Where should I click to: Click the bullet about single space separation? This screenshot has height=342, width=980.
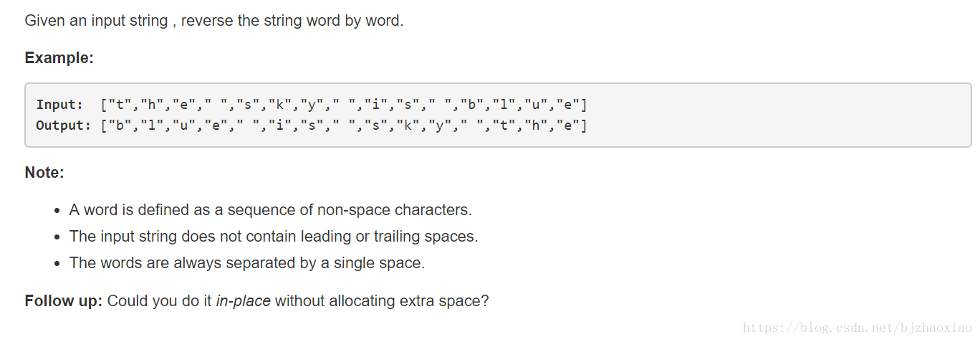247,262
